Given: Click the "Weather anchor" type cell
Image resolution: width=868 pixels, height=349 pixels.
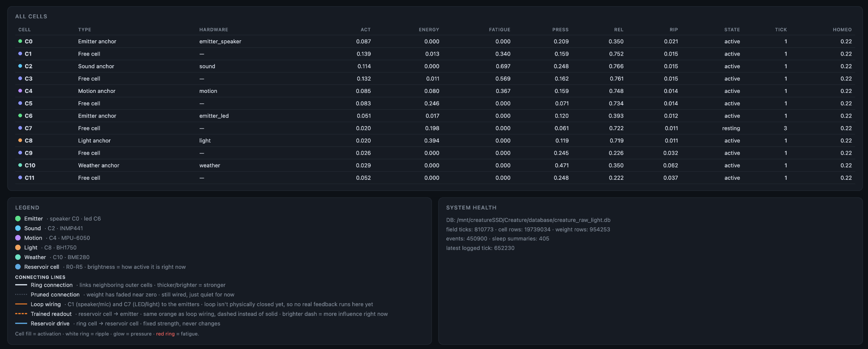Looking at the screenshot, I should [99, 165].
